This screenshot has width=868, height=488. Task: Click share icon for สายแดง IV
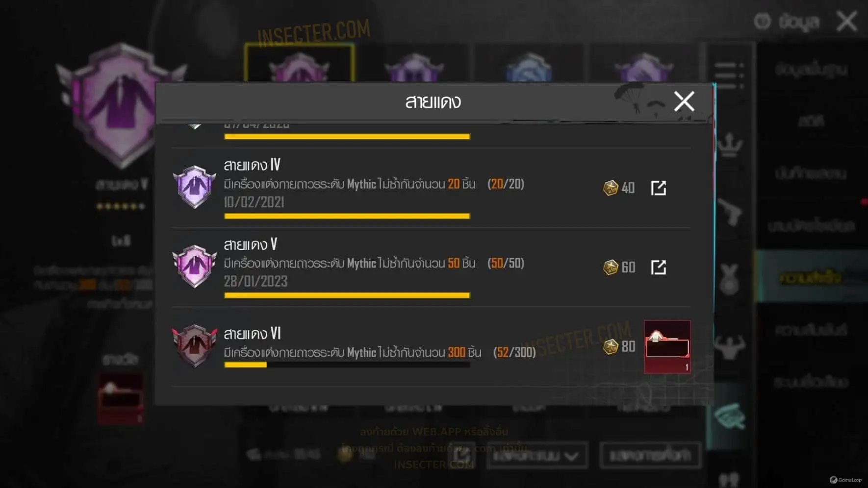tap(658, 188)
